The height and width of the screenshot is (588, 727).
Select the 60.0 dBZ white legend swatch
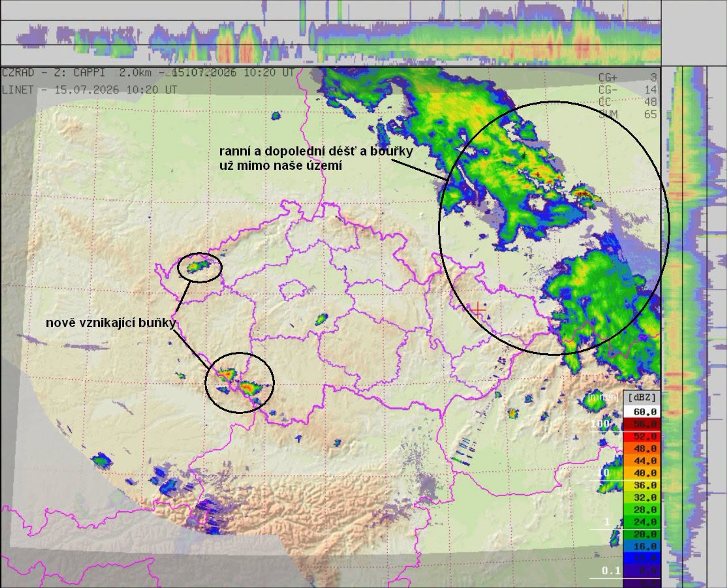tap(642, 412)
